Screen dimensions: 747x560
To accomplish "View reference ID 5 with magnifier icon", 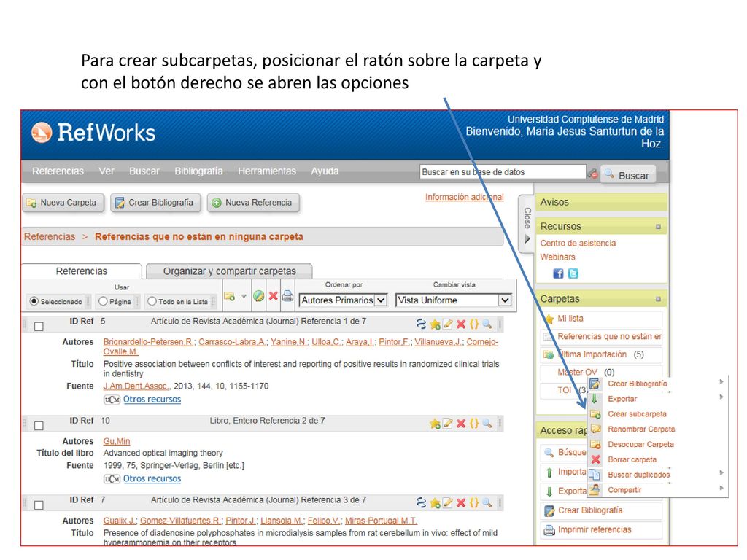I will click(487, 324).
